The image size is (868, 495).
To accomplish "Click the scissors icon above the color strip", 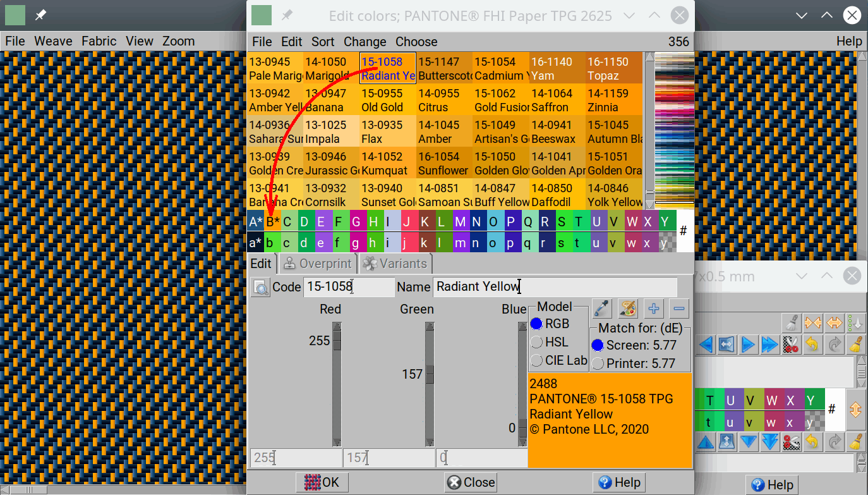I will click(791, 345).
